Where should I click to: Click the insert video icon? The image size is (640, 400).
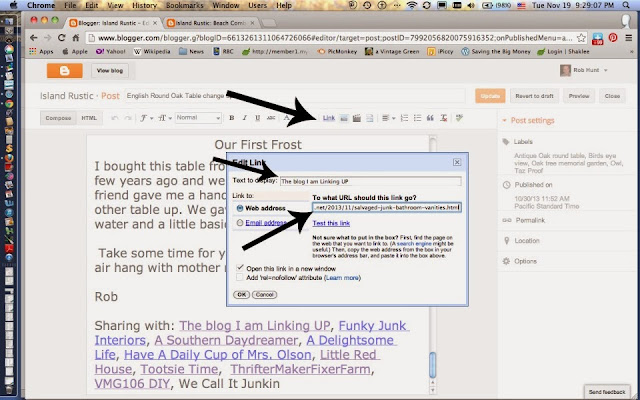tap(357, 118)
